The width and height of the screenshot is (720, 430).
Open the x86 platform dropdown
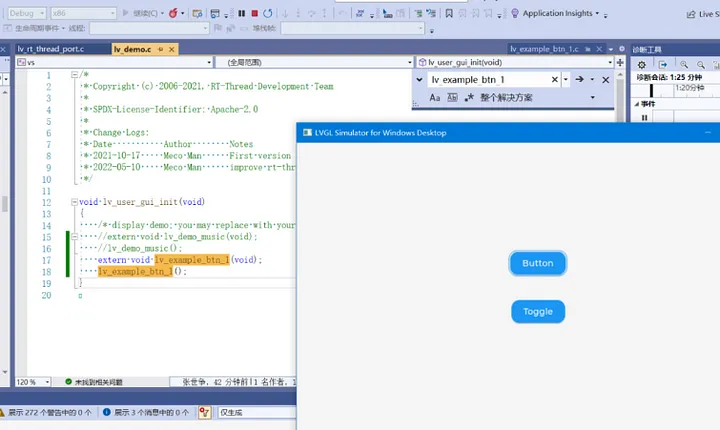click(83, 13)
